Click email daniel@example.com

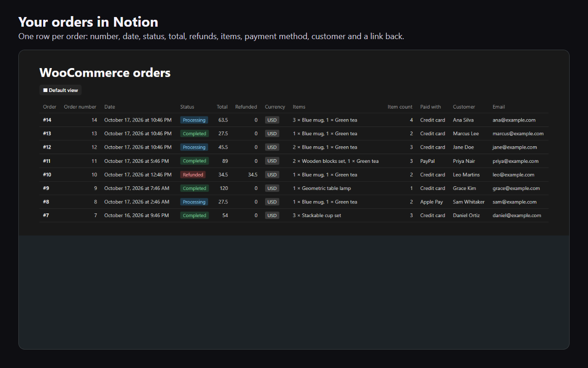[x=517, y=216]
